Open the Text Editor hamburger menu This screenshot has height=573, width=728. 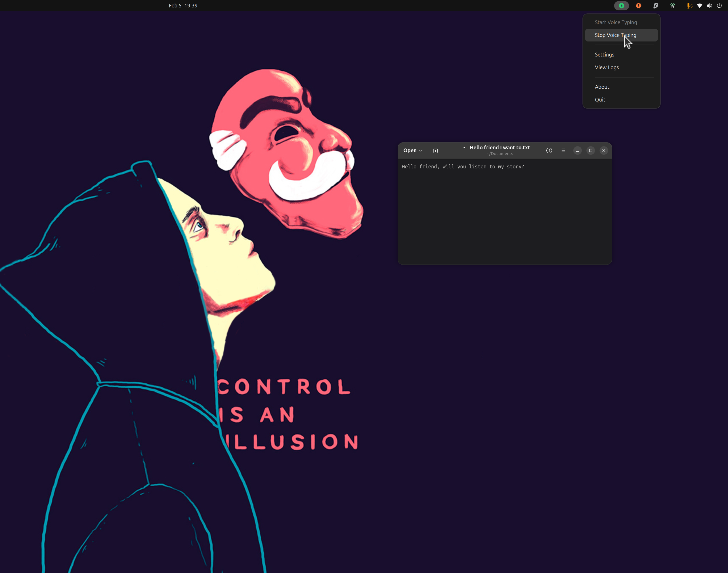tap(563, 150)
